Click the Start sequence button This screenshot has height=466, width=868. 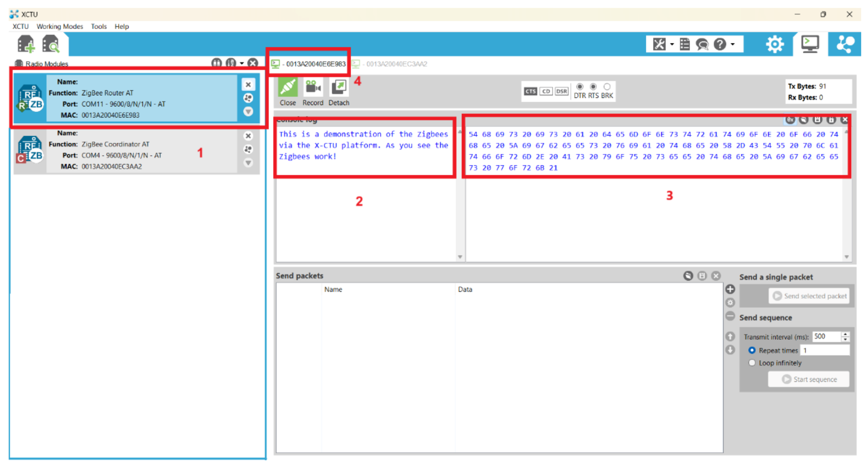[x=809, y=379]
